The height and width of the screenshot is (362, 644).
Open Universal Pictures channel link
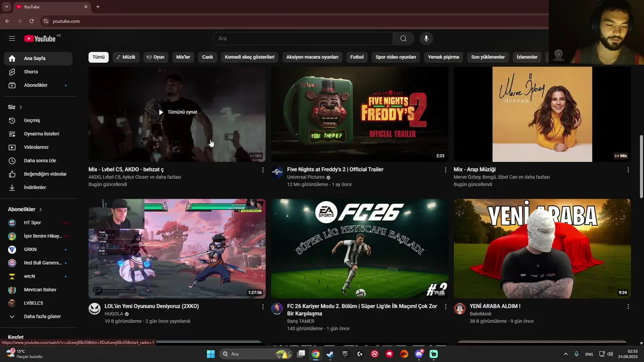(306, 177)
